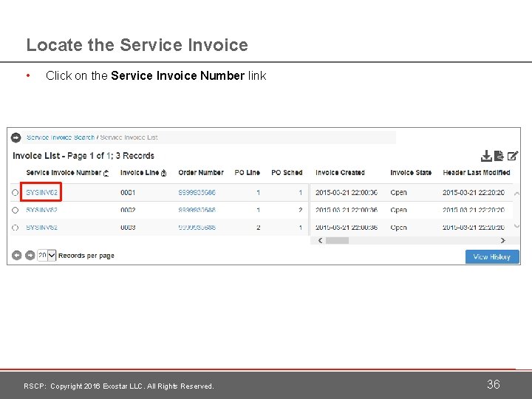Screen dimensions: 532x399
Task: Click the export document icon above the table
Action: [499, 156]
